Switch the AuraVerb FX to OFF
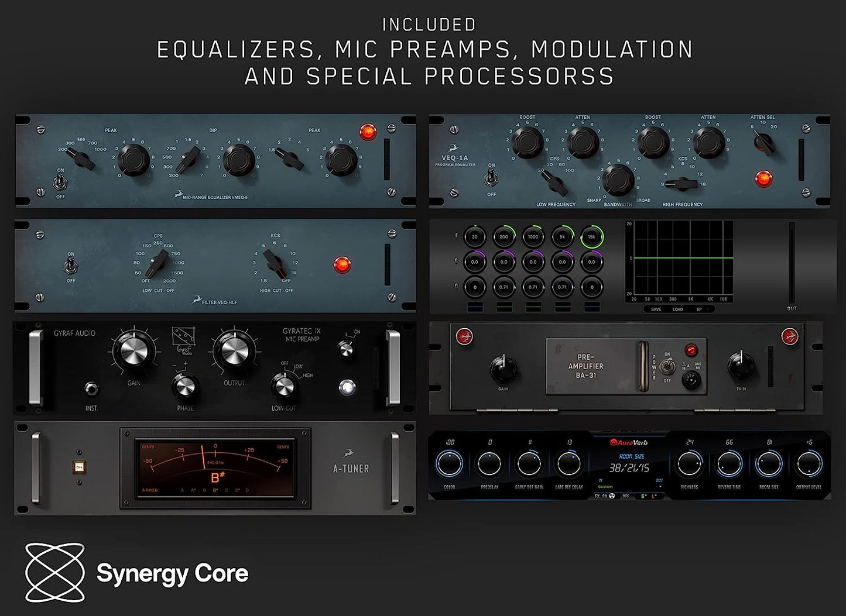The width and height of the screenshot is (846, 616). pos(625,496)
